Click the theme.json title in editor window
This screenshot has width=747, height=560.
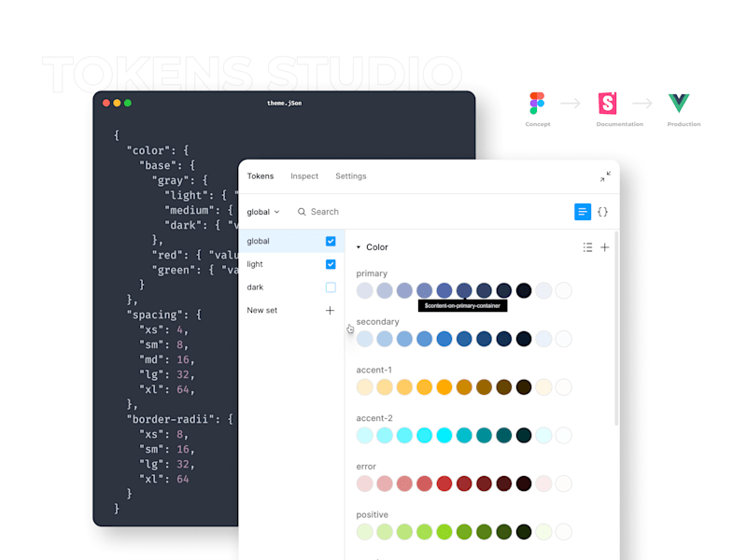pyautogui.click(x=284, y=103)
